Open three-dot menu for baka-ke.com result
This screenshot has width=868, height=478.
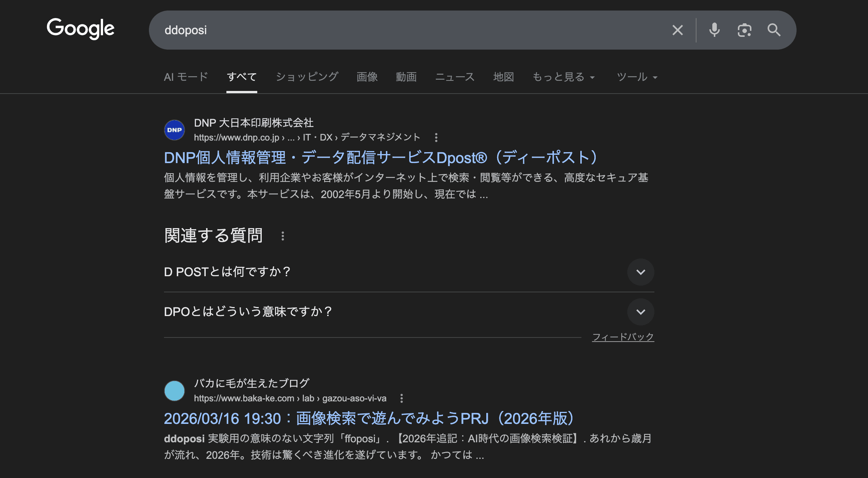pos(402,398)
